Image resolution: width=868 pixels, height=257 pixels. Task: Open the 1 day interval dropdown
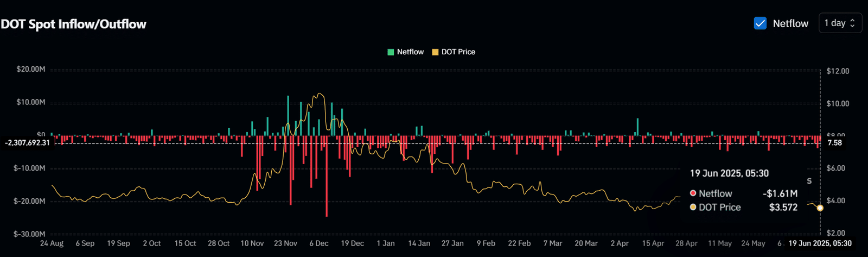840,23
